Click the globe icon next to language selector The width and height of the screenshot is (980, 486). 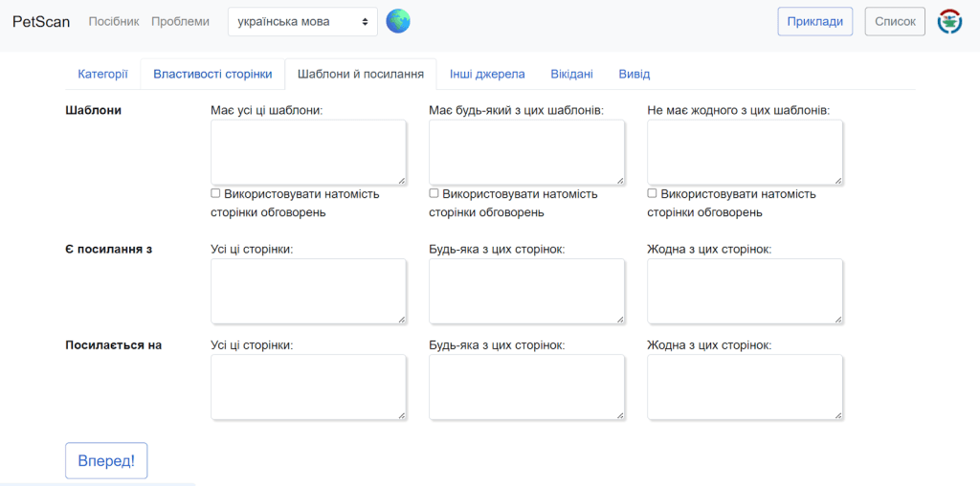click(x=398, y=21)
